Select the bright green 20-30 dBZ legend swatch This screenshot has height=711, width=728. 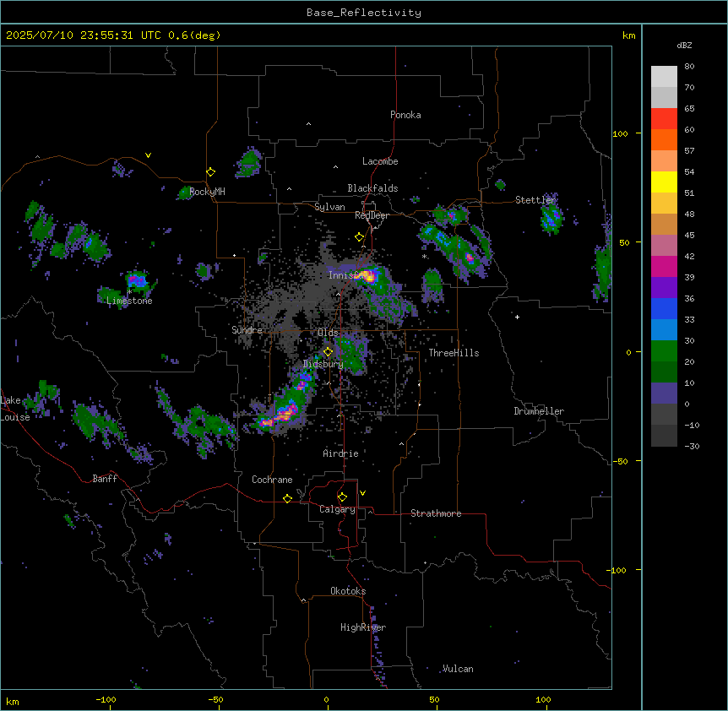664,351
